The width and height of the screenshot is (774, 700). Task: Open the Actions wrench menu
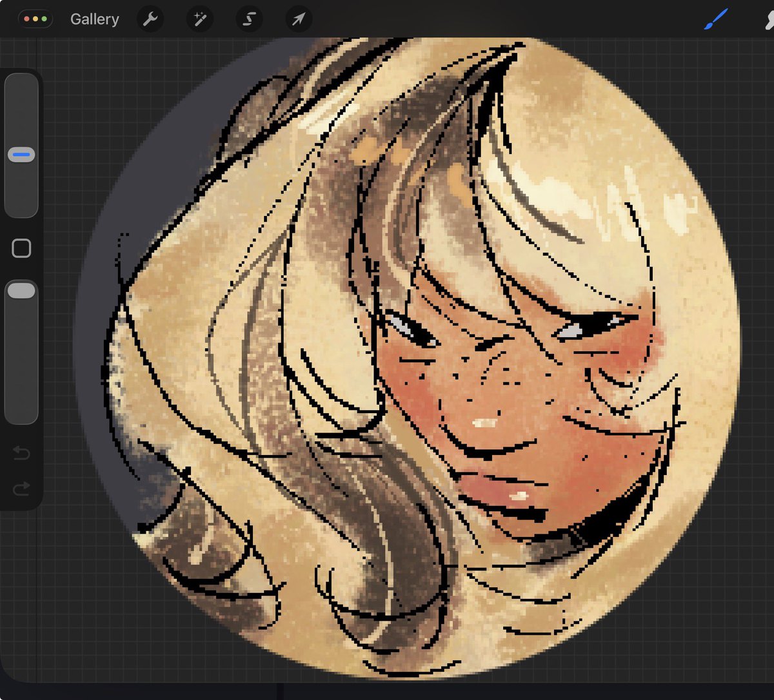pyautogui.click(x=150, y=19)
